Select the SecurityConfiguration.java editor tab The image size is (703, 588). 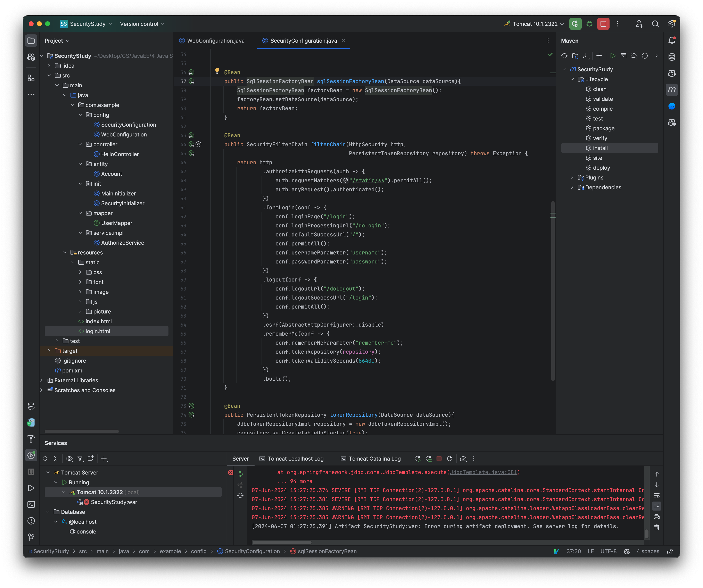tap(304, 41)
